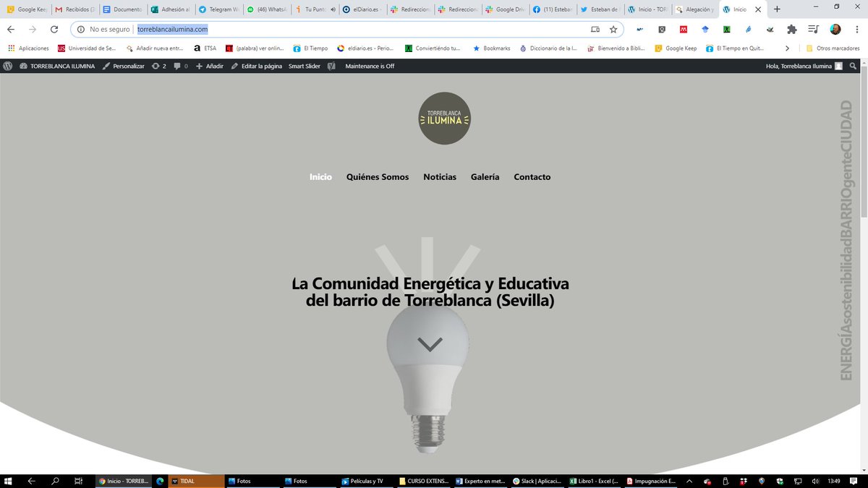Open a new browser tab
The image size is (868, 488).
point(777,9)
